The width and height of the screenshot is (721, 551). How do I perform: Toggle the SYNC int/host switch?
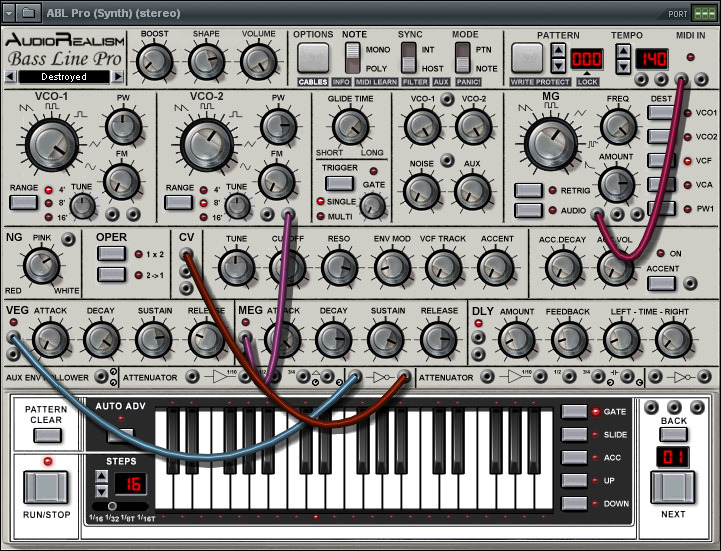[x=409, y=58]
